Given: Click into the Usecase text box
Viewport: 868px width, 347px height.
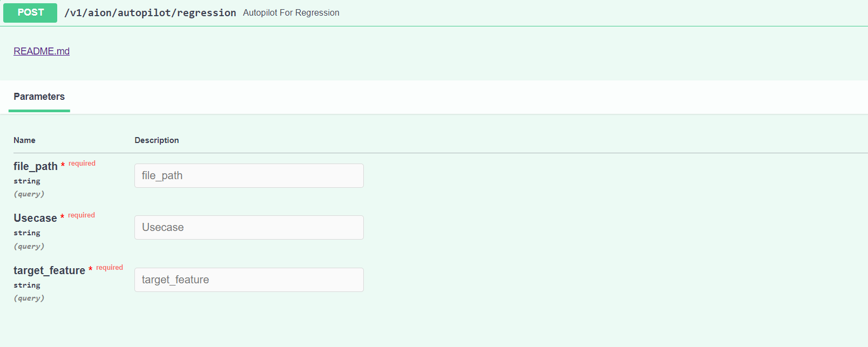Looking at the screenshot, I should 249,228.
